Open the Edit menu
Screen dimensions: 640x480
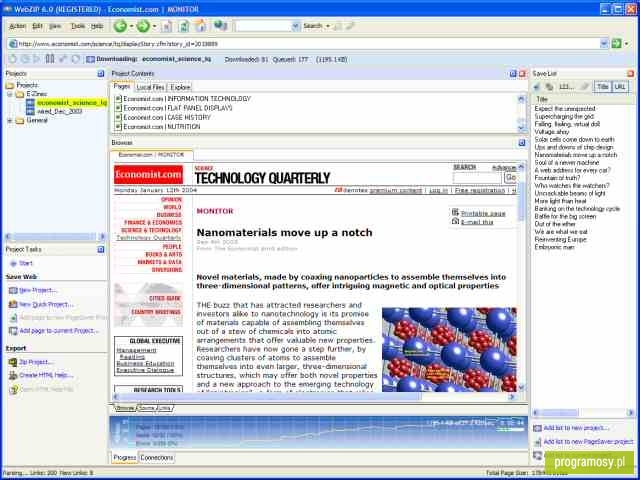coord(37,26)
